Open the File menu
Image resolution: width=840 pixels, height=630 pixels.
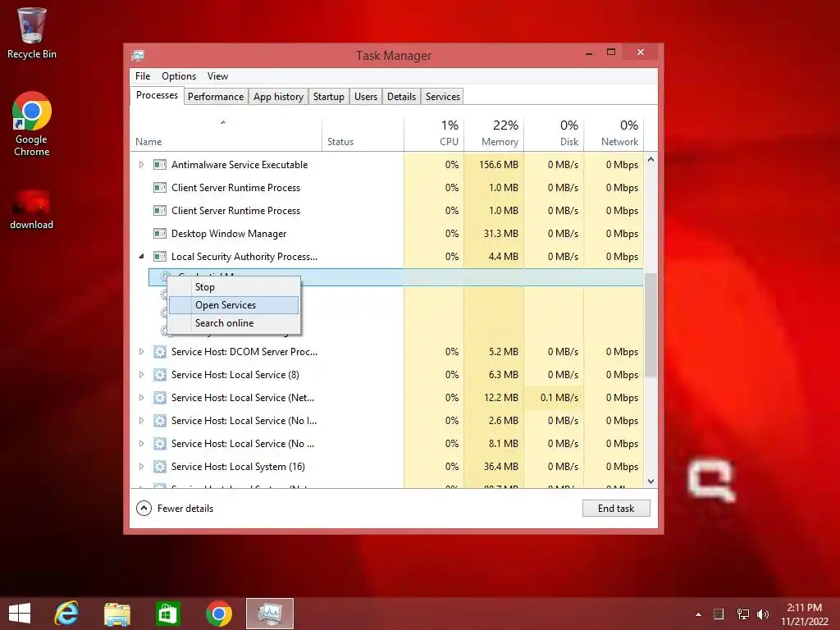[x=143, y=76]
